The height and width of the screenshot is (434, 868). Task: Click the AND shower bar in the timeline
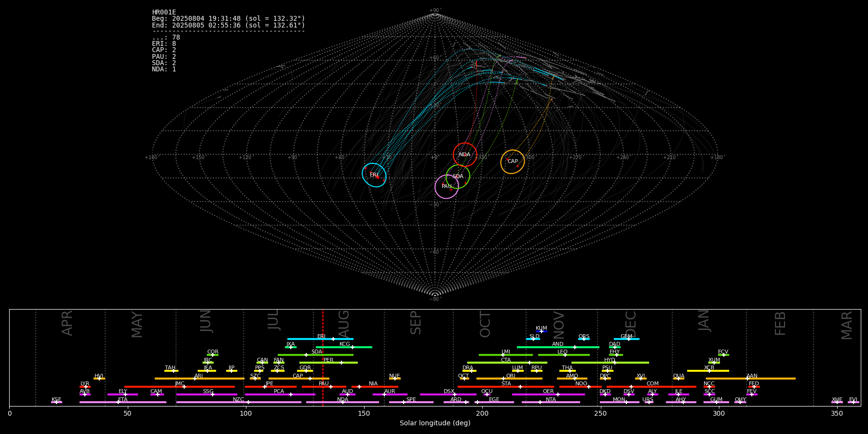tap(558, 347)
